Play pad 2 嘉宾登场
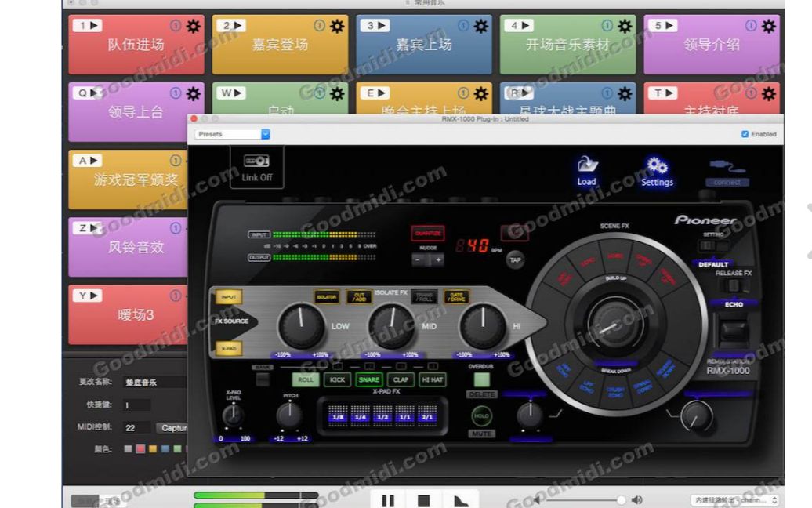The image size is (812, 508). pyautogui.click(x=231, y=25)
